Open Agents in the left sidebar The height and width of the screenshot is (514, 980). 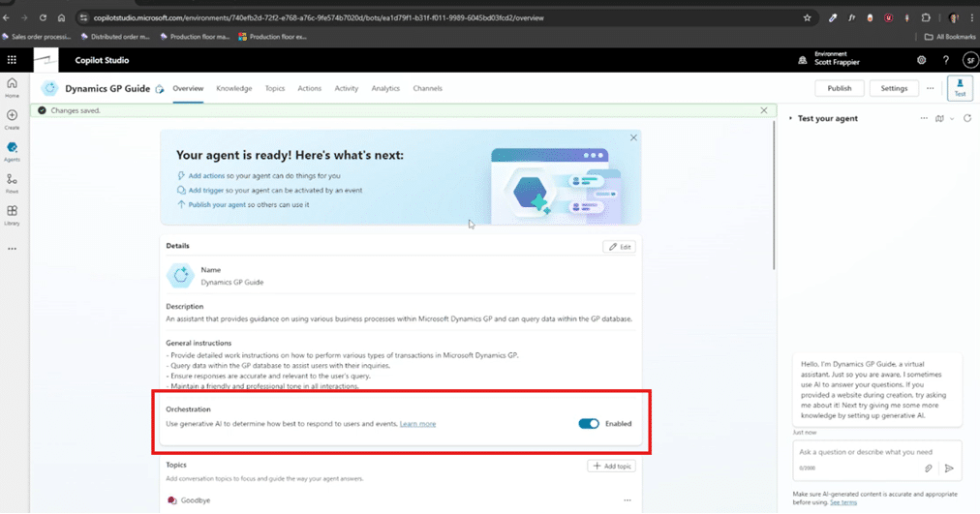(12, 151)
